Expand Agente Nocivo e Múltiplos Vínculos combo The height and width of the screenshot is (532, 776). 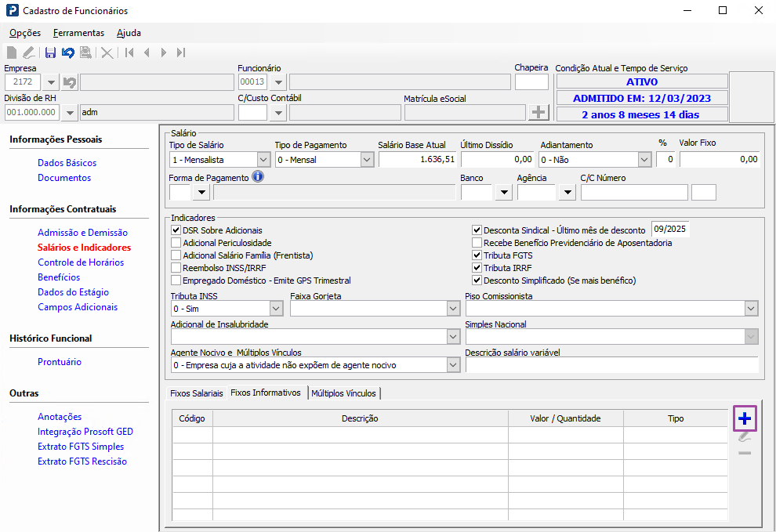coord(453,365)
